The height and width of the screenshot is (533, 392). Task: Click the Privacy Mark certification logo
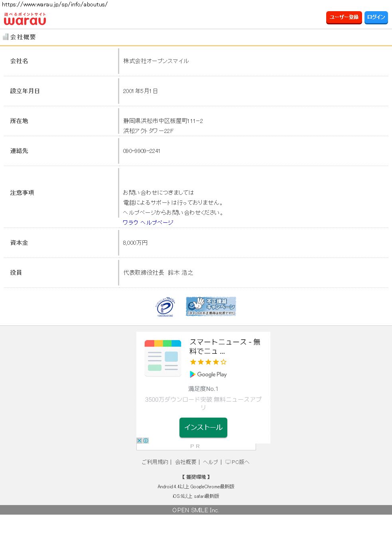165,307
